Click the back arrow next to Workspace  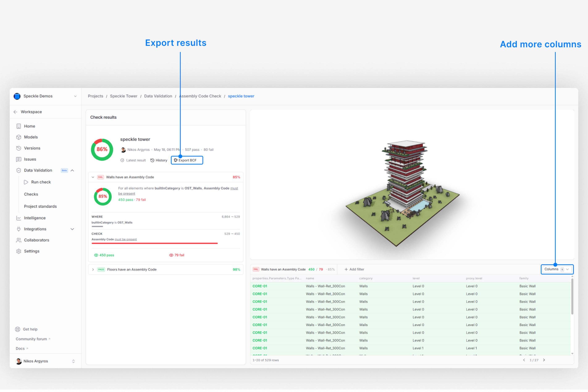coord(16,112)
